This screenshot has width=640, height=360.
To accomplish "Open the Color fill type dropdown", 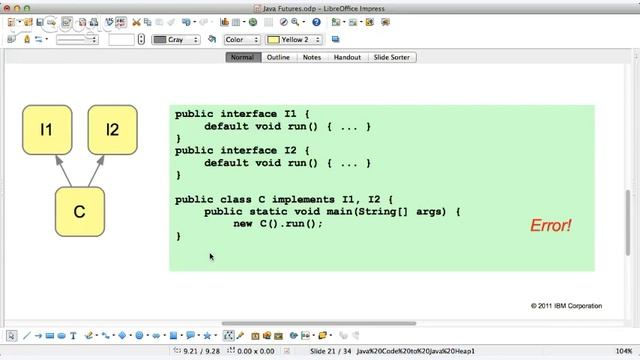I will (x=242, y=40).
